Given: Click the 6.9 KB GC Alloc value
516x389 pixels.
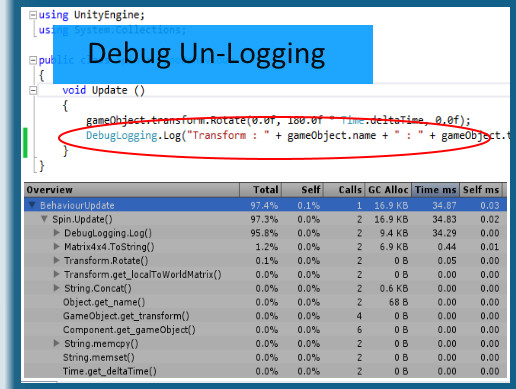Looking at the screenshot, I should [394, 247].
